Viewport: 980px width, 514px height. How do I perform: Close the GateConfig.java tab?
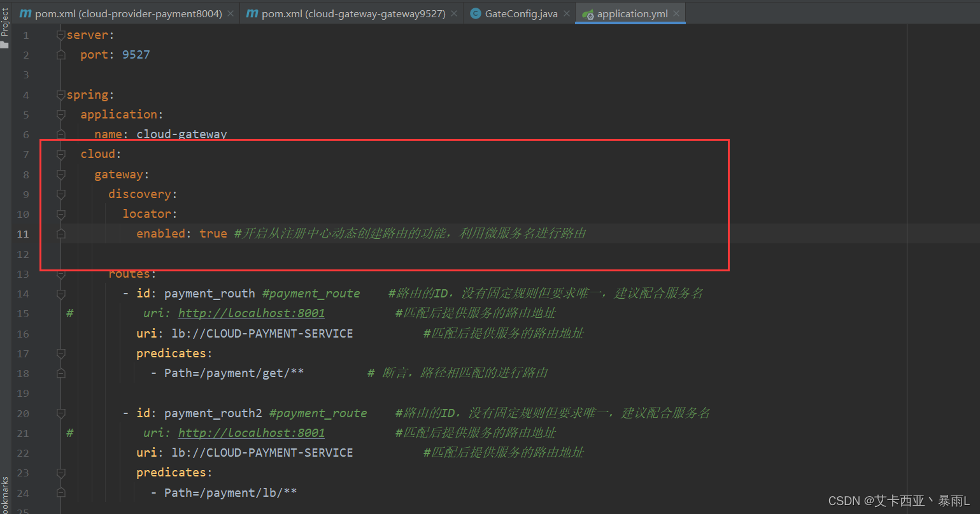pos(566,13)
